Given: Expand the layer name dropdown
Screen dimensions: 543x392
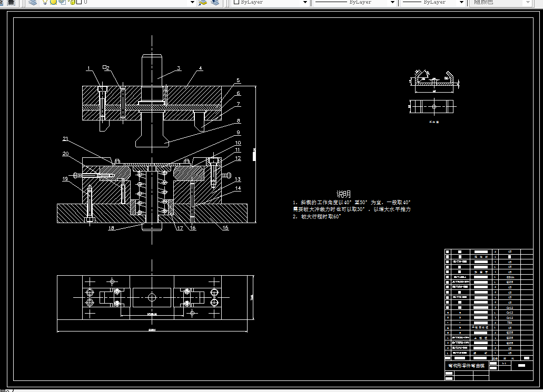Looking at the screenshot, I should click(x=193, y=3).
